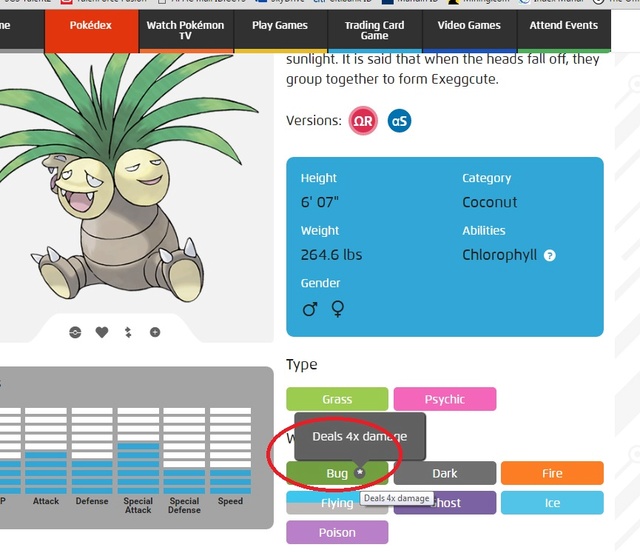Click the female gender symbol
Viewport: 640px width, 553px height.
(338, 309)
